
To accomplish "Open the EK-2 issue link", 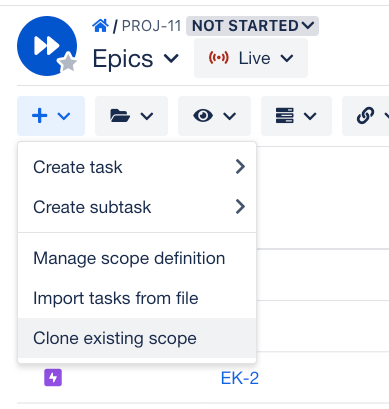I will 240,378.
